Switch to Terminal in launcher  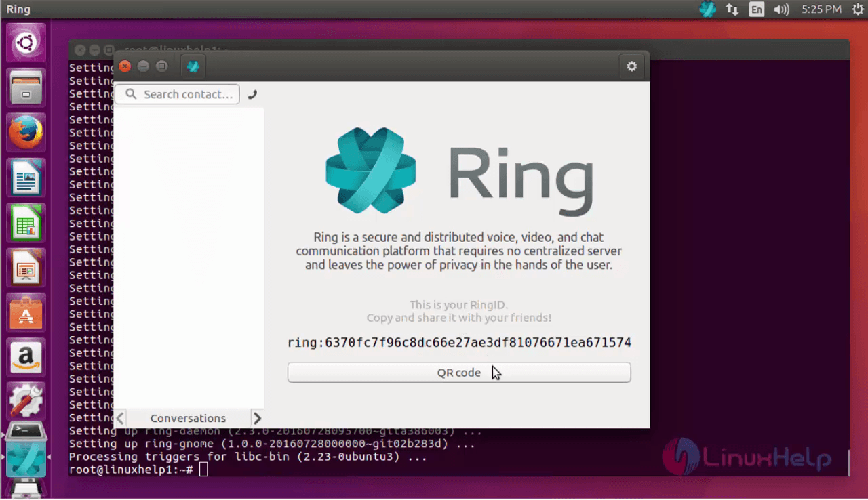click(x=26, y=432)
